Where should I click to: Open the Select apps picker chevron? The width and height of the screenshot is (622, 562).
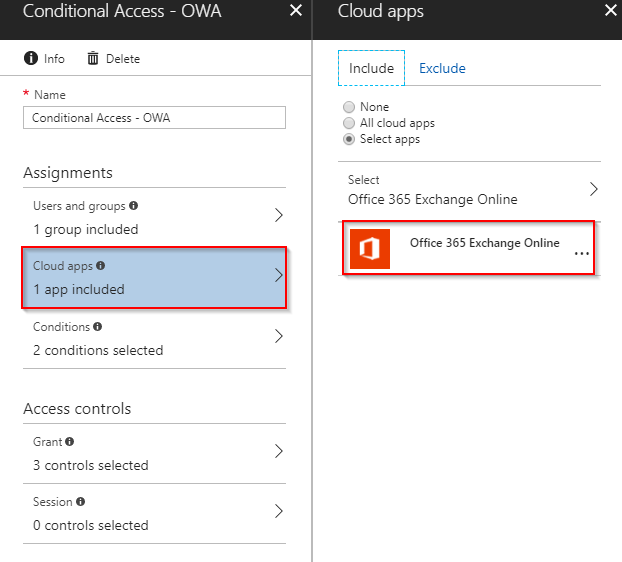point(593,189)
